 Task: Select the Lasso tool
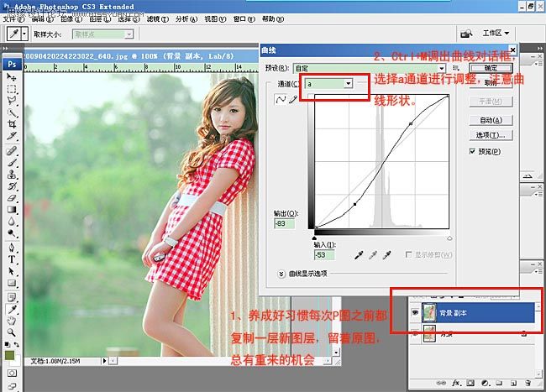point(12,101)
